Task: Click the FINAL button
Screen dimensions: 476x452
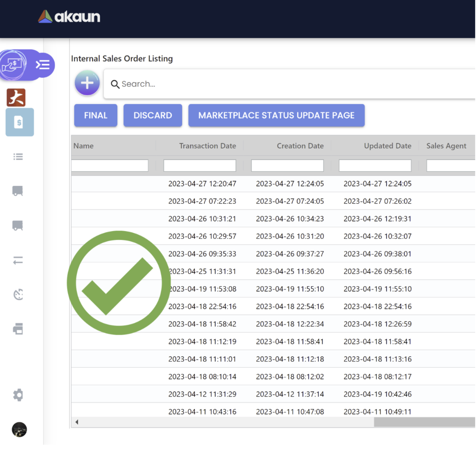Action: coord(96,115)
